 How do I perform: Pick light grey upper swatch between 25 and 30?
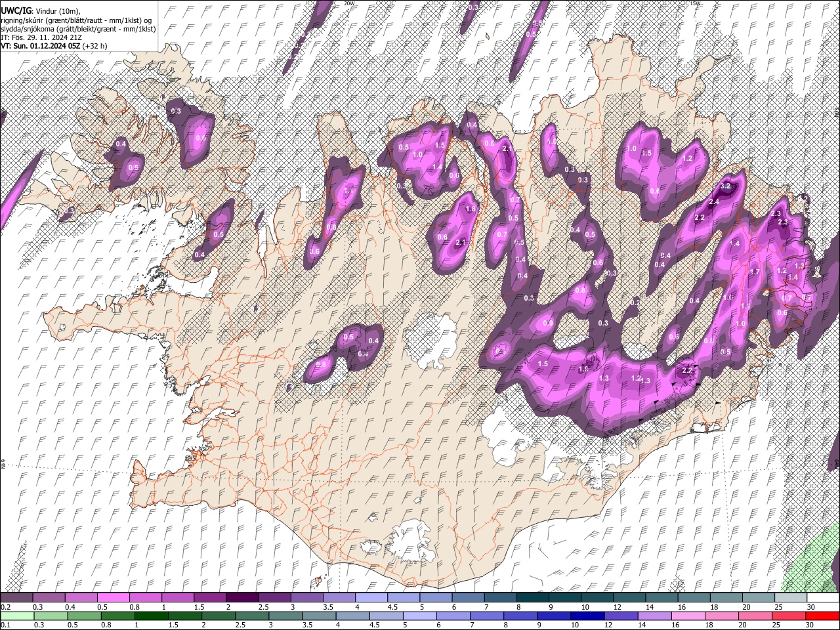791,597
